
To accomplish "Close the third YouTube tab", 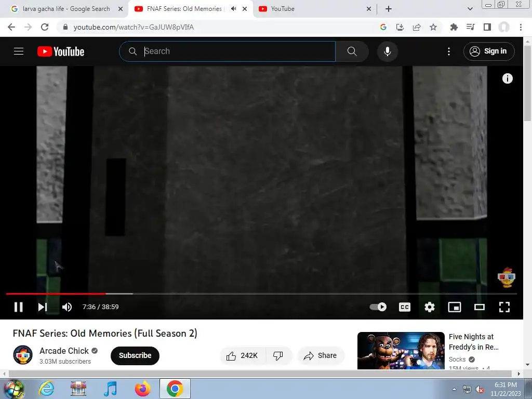I will pyautogui.click(x=369, y=9).
